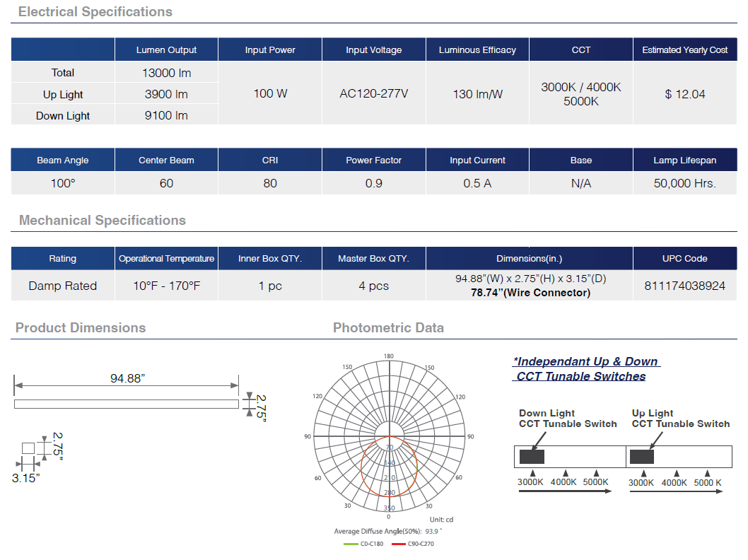The width and height of the screenshot is (748, 560).
Task: Click the Lamp Lifespan 50,000 Hrs. cell
Action: point(684,183)
